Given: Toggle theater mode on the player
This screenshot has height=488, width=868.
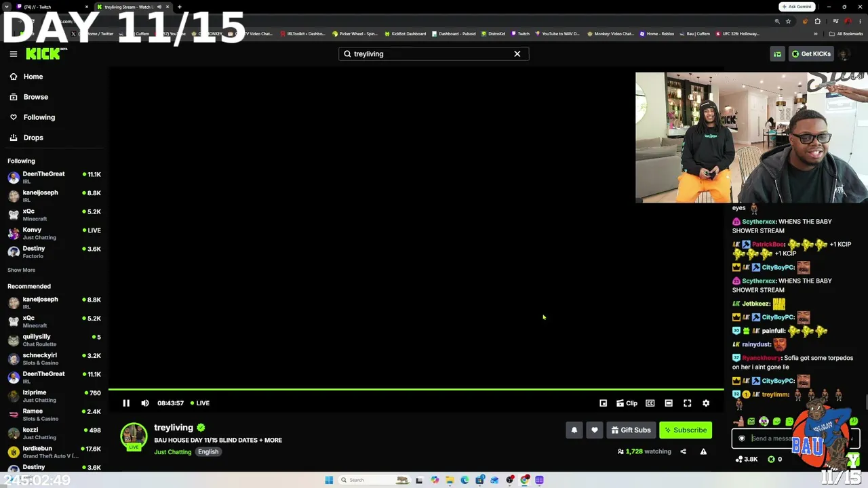Looking at the screenshot, I should pos(669,403).
